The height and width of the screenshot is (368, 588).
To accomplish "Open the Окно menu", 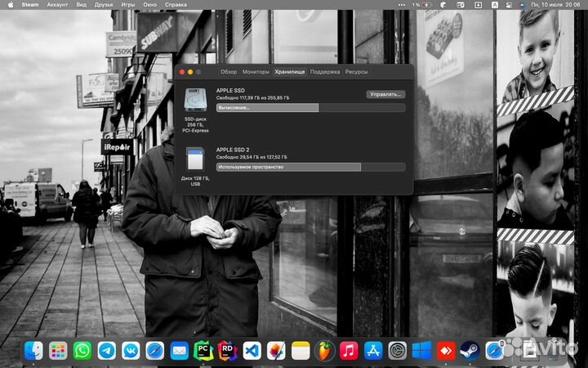I will pyautogui.click(x=149, y=5).
